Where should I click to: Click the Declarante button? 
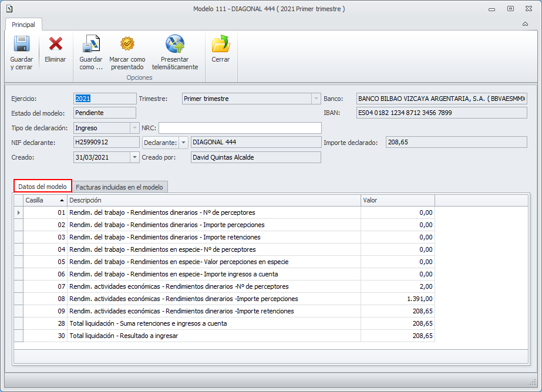160,142
